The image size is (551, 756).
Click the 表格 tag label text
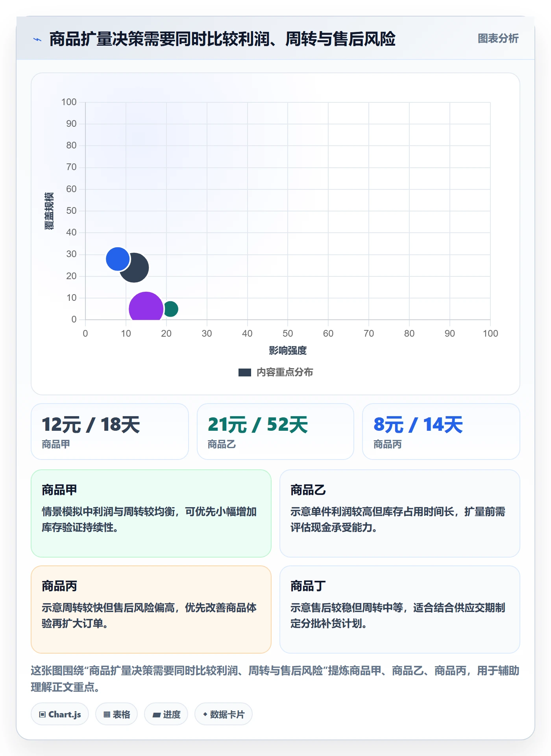click(121, 714)
